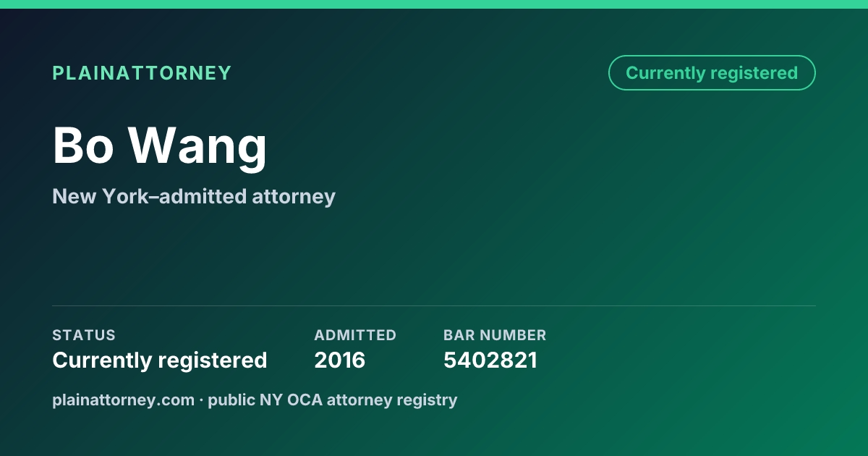Click the Currently registered pill badge

click(x=712, y=73)
